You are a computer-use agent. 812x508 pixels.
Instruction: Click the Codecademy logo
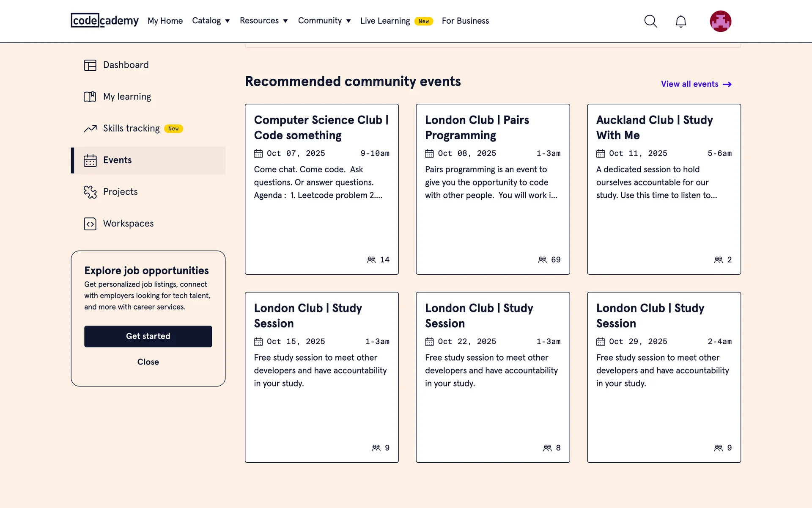pyautogui.click(x=104, y=20)
